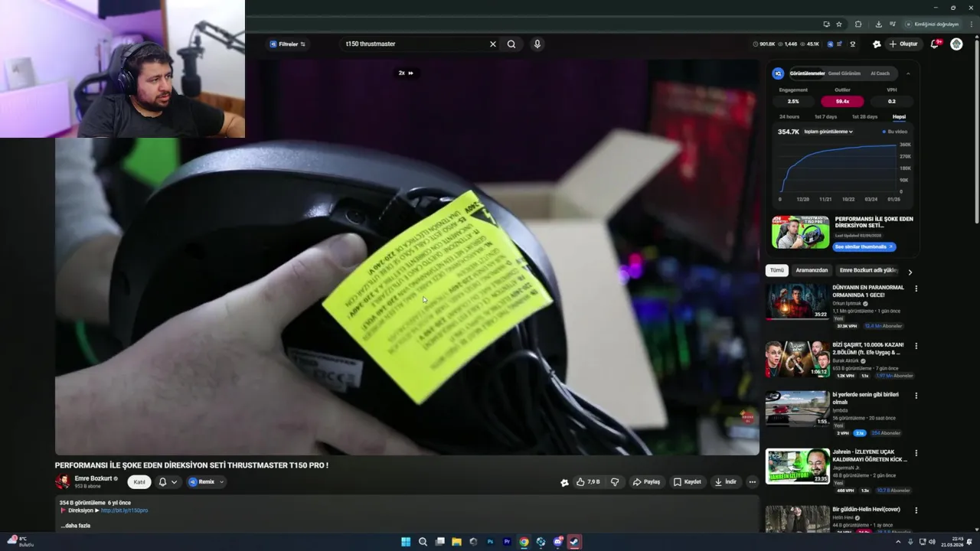Expand description with ...daha fazla
The width and height of the screenshot is (980, 551).
(76, 526)
